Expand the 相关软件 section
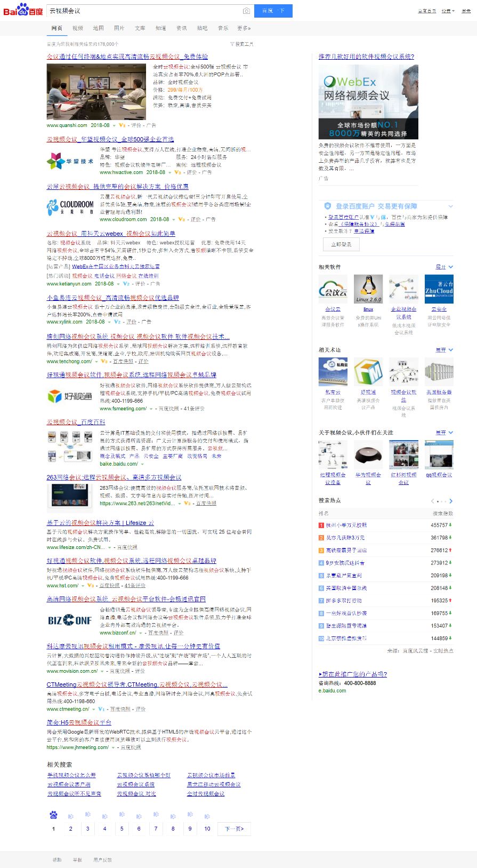Image resolution: width=477 pixels, height=868 pixels. [444, 267]
